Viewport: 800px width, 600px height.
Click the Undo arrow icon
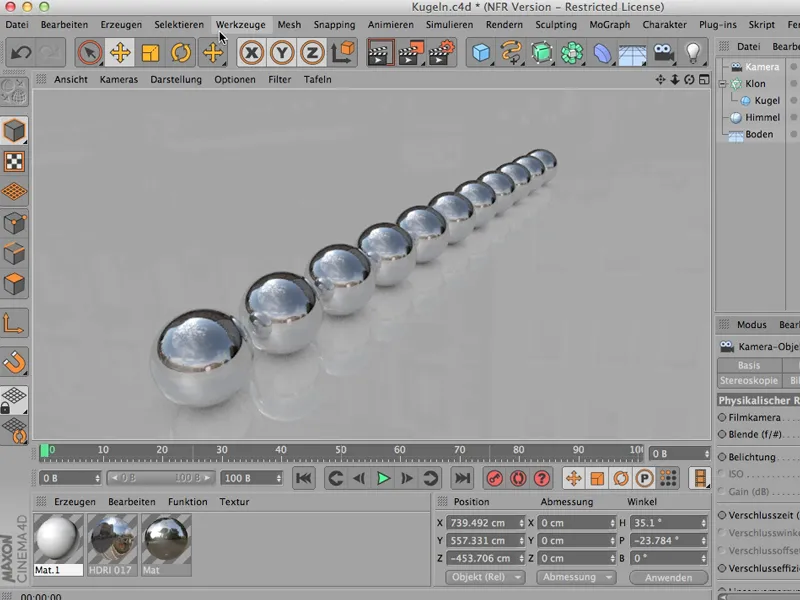pyautogui.click(x=21, y=53)
